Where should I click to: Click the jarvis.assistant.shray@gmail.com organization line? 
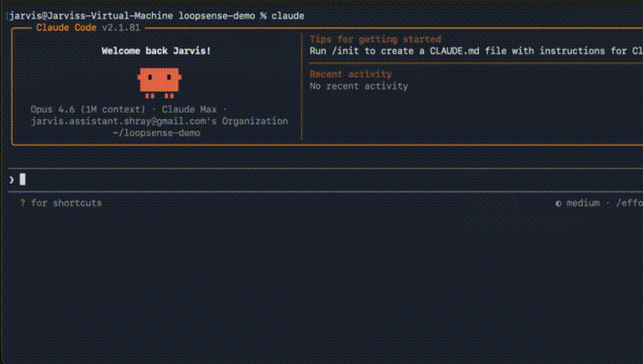159,121
